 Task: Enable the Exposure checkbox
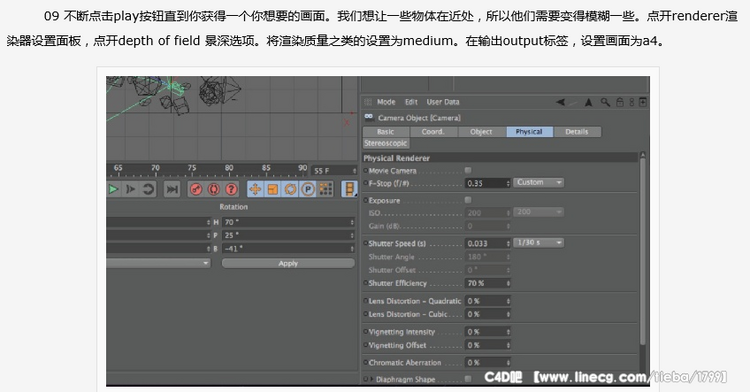(468, 200)
